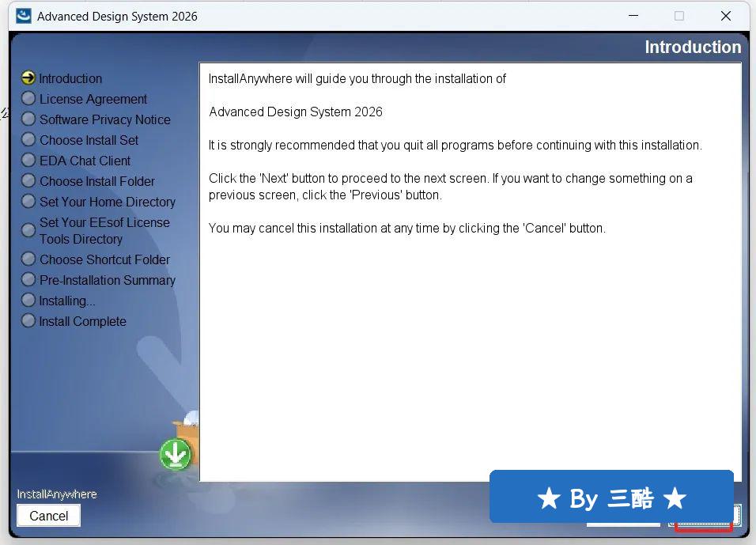Click the green download arrow icon

pos(175,454)
